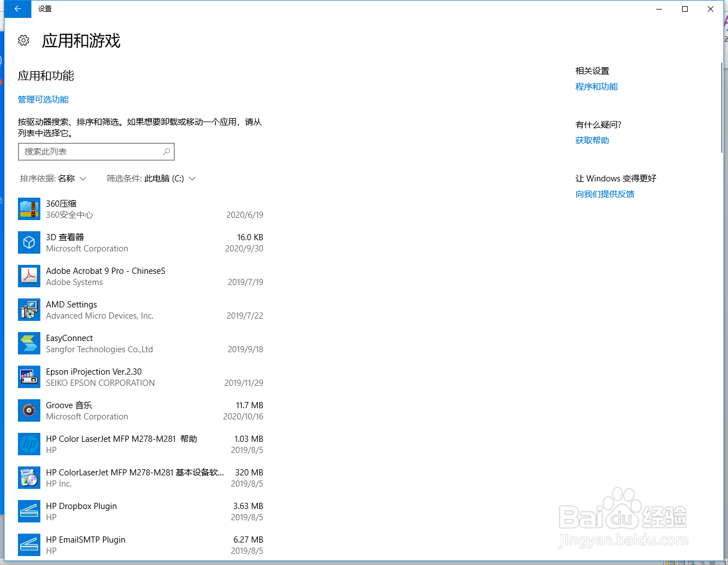Viewport: 728px width, 565px height.
Task: Click the Epson iProjection app icon
Action: [29, 377]
